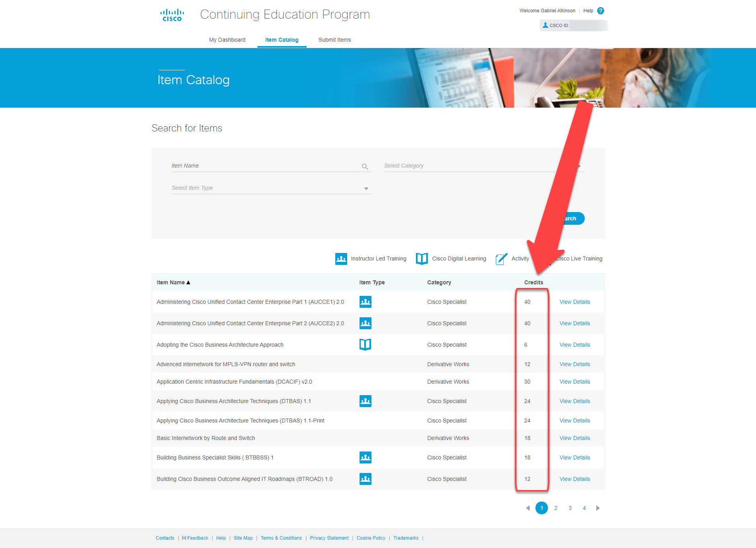Viewport: 756px width, 548px height.
Task: Click item type icon for AUCCE1 2.0 row
Action: point(365,302)
